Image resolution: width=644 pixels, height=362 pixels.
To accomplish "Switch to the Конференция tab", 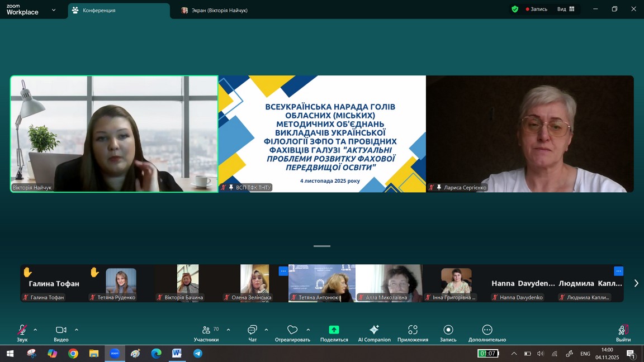I will point(119,10).
